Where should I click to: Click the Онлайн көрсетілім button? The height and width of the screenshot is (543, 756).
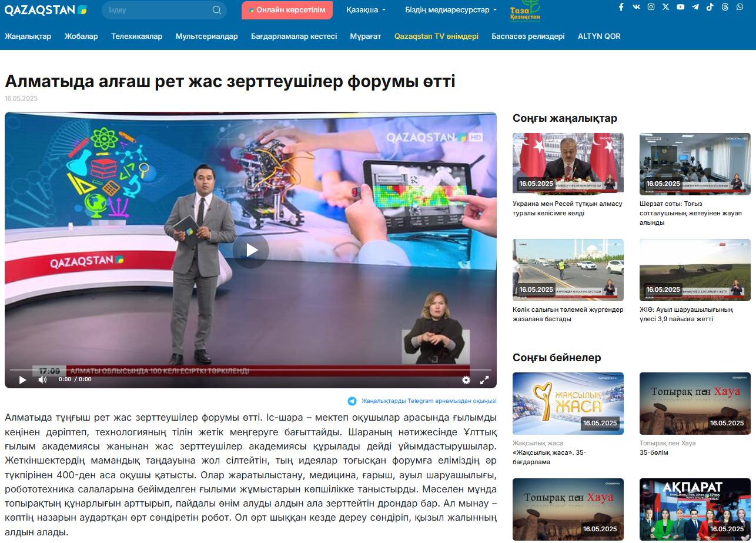point(287,10)
